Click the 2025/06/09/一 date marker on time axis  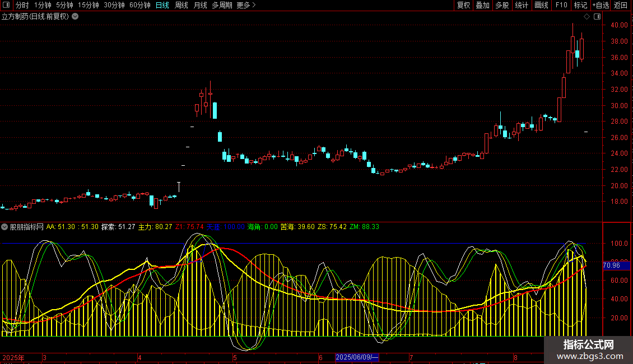[x=357, y=357]
